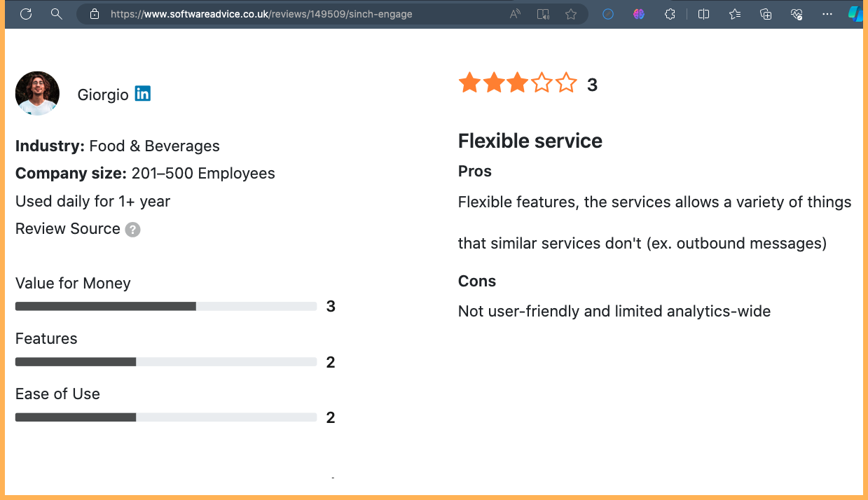Open Immersive Reader icon in address bar

(x=543, y=14)
